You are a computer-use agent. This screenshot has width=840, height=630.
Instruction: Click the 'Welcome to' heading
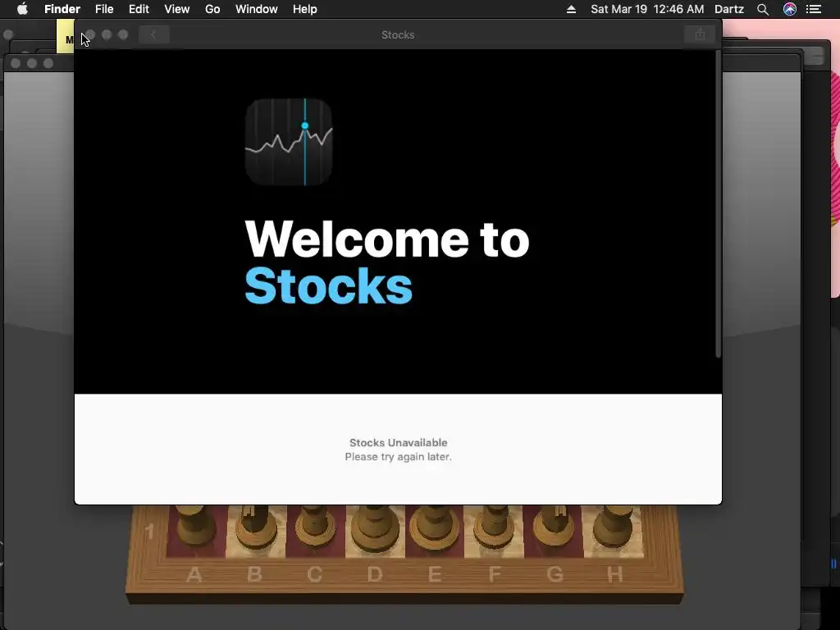click(x=387, y=239)
